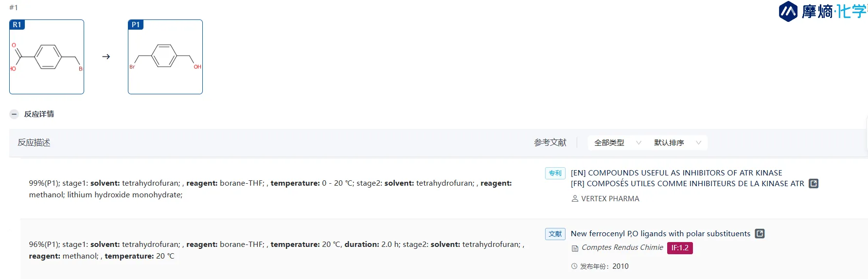Click Comptes Rendus Chimie journal name

point(622,247)
